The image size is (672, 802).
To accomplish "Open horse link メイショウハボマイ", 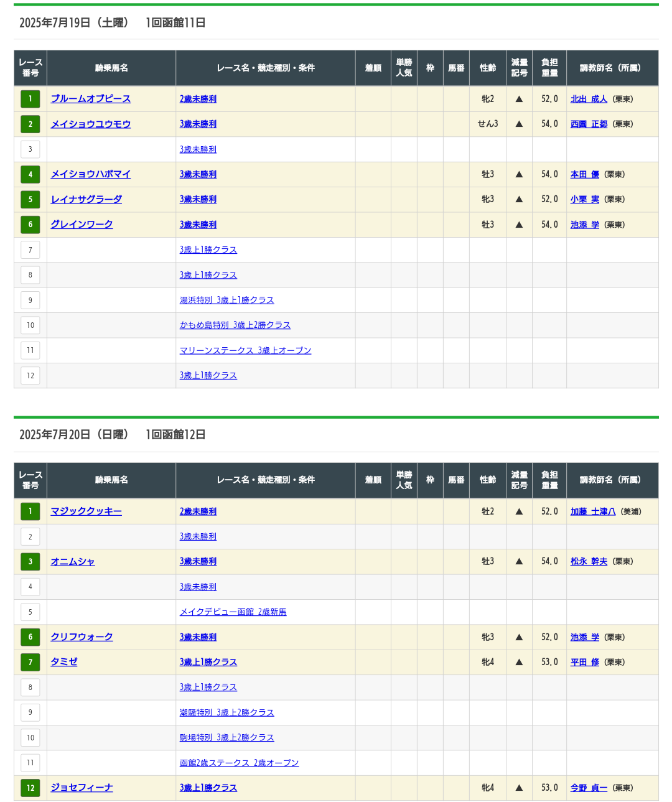I will click(91, 174).
